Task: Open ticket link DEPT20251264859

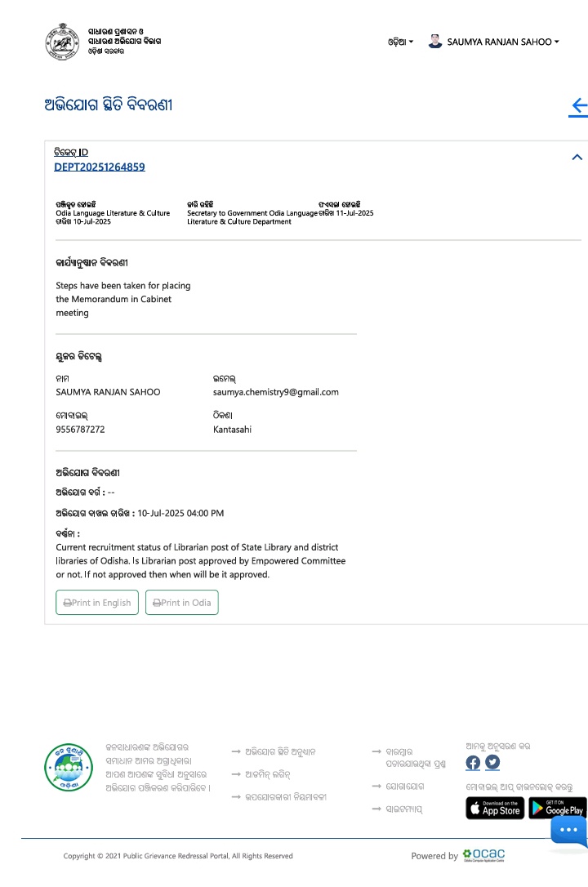Action: coord(100,167)
